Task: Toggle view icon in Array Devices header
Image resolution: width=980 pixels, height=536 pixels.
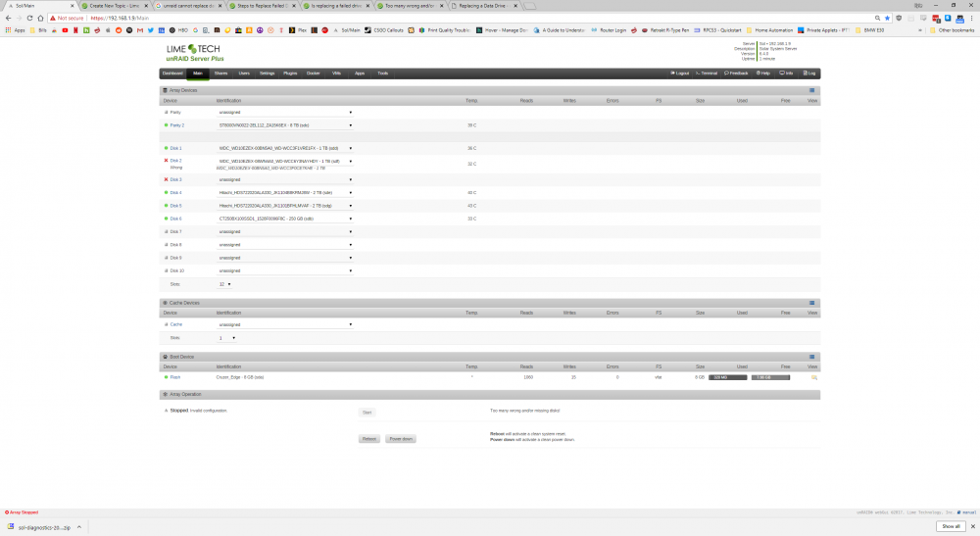Action: [811, 90]
